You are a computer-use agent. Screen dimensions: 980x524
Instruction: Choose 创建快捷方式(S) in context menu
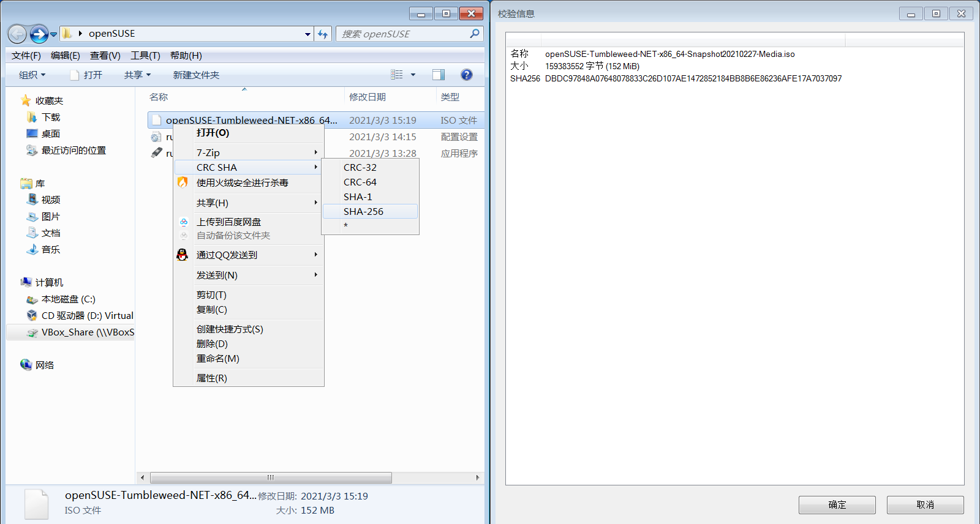click(249, 329)
